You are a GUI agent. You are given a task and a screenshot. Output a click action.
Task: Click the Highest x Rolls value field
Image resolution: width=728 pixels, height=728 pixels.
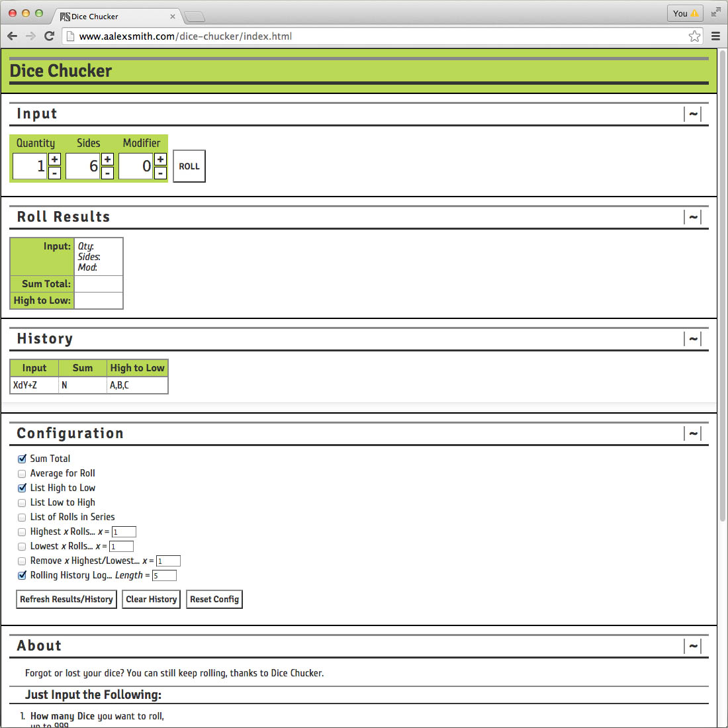(x=124, y=531)
